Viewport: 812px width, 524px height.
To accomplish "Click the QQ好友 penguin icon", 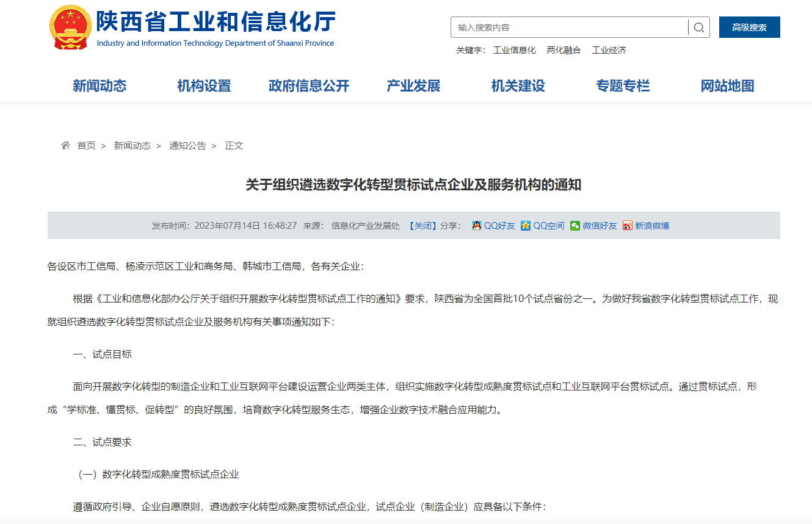I will pyautogui.click(x=477, y=226).
